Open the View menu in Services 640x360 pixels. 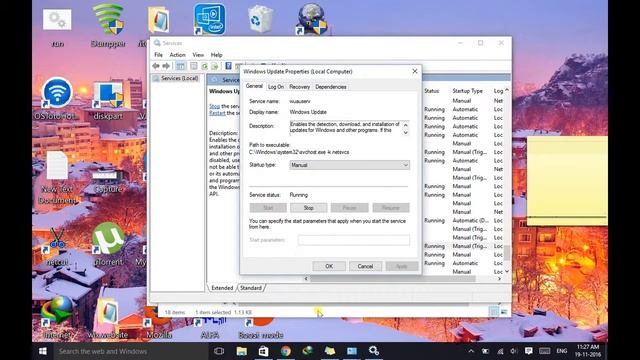point(198,55)
